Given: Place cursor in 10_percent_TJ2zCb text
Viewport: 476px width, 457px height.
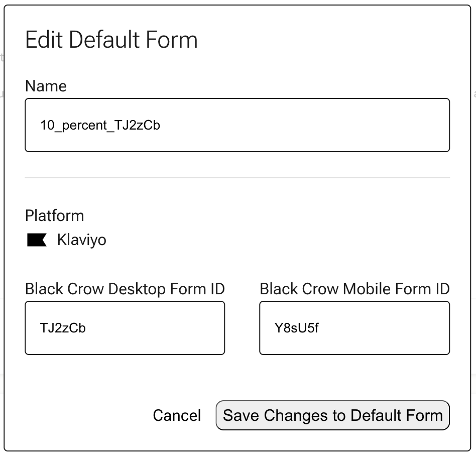Looking at the screenshot, I should pos(100,125).
